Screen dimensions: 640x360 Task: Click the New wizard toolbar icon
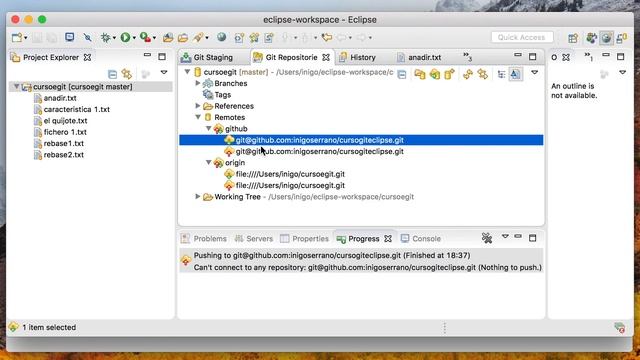tap(17, 38)
